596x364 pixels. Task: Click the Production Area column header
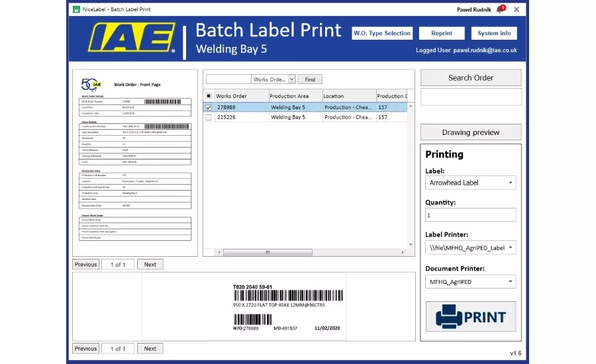tap(295, 96)
